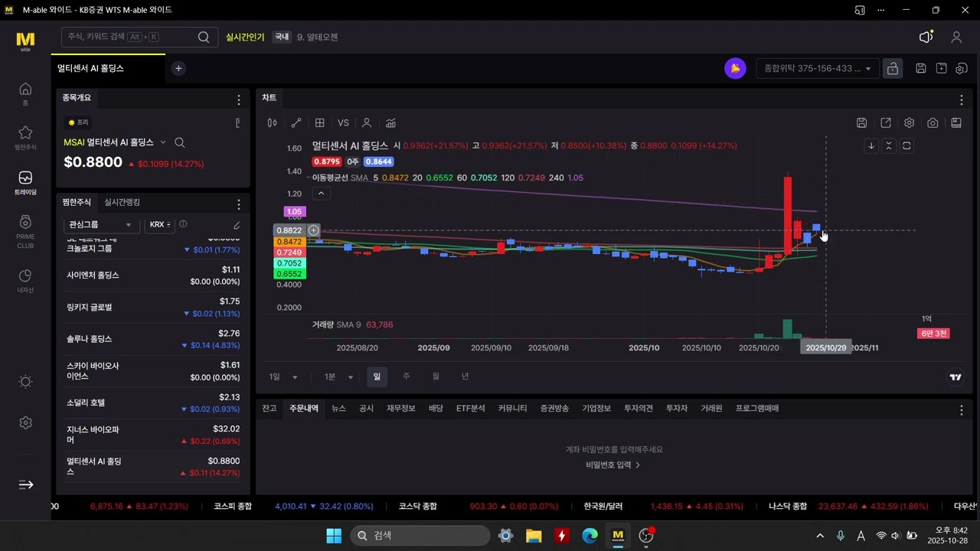Click the add-screen icon in the top toolbar
980x551 pixels.
coord(941,68)
